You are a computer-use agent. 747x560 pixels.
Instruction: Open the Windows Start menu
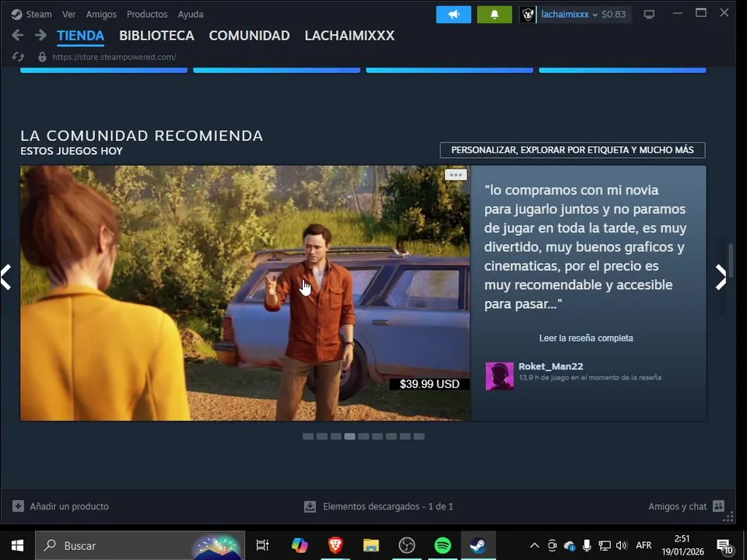pos(18,545)
